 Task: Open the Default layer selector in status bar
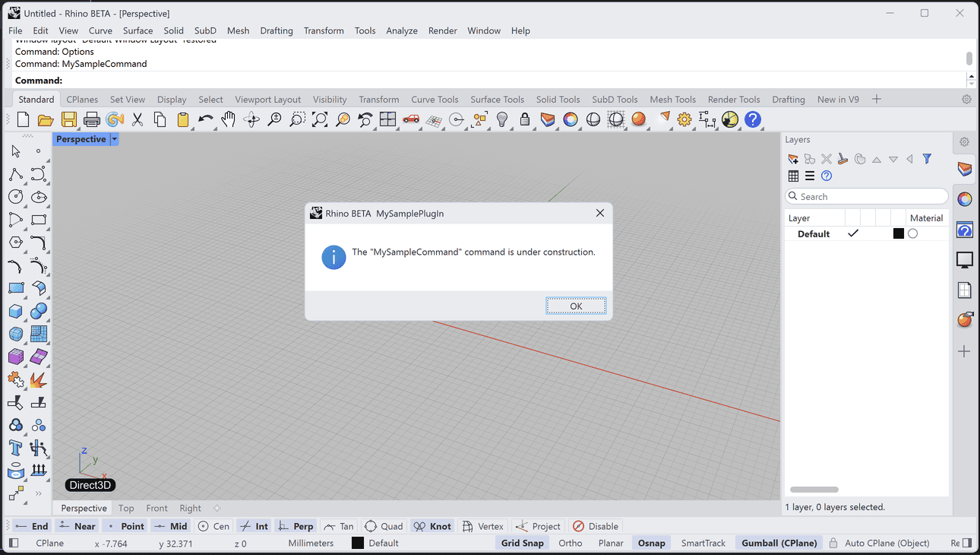click(375, 543)
